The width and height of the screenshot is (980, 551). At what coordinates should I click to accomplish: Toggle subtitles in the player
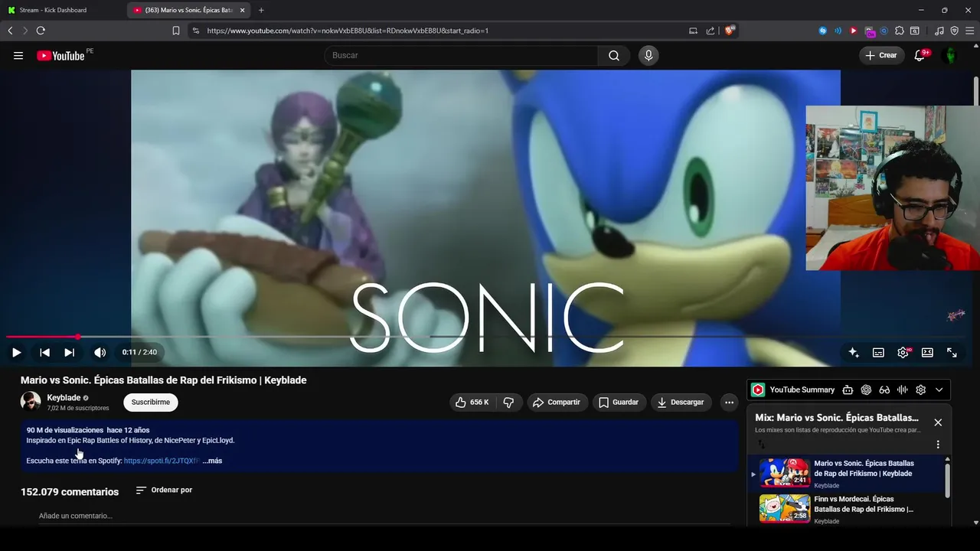coord(878,352)
